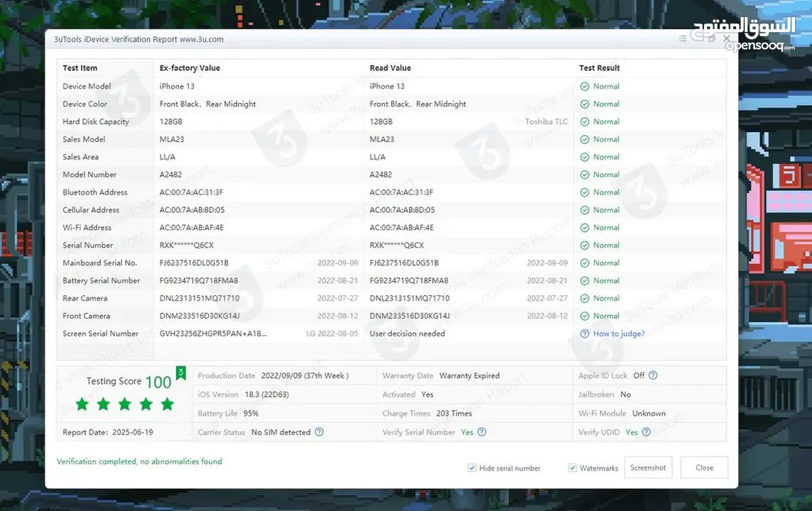Click the Battery Life 95% value
Screen dimensions: 812x511
click(x=251, y=413)
